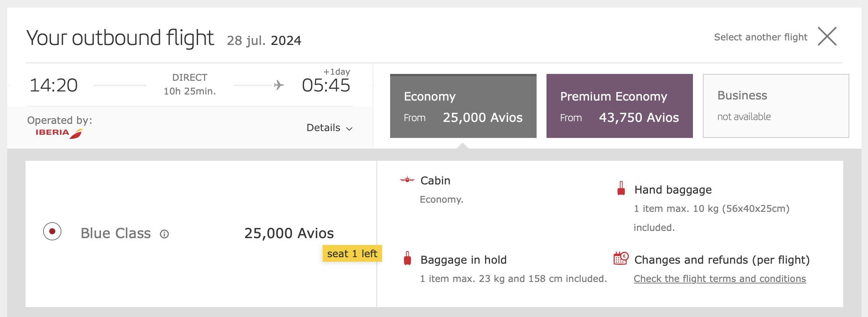Click the 25,000 Avios Blue Class price
The image size is (868, 317).
(x=289, y=233)
